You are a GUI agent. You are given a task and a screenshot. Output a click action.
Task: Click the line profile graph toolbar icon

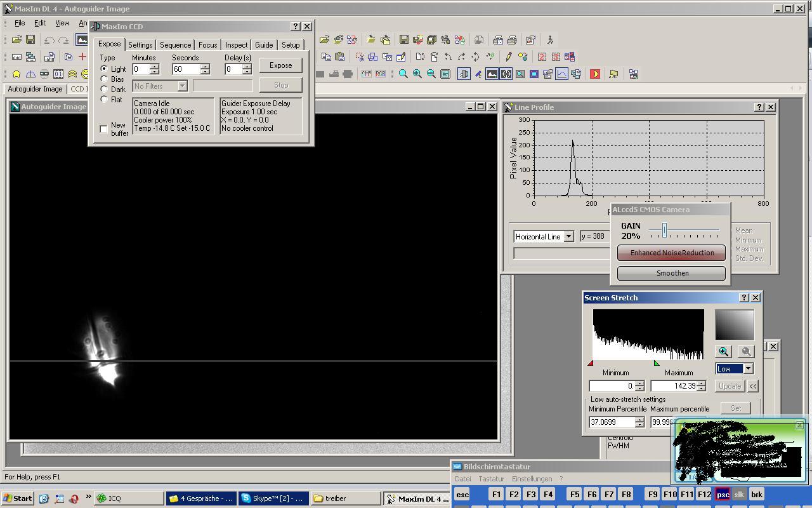(562, 74)
